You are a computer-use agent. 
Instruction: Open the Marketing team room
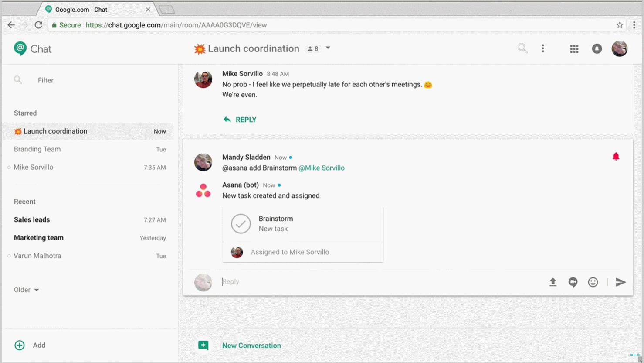pyautogui.click(x=88, y=238)
